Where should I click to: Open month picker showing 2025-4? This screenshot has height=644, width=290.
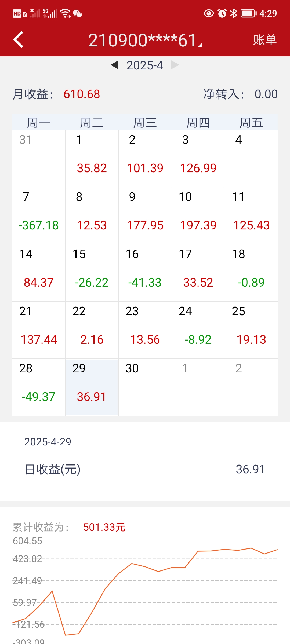145,65
